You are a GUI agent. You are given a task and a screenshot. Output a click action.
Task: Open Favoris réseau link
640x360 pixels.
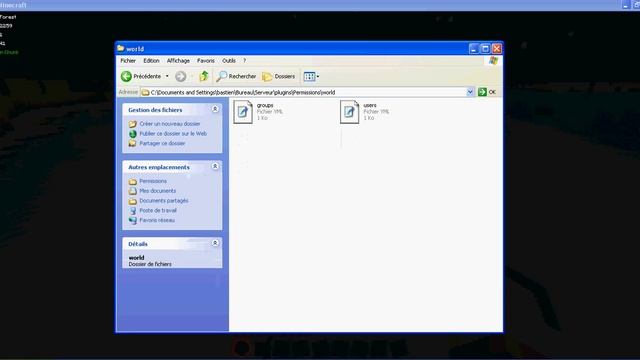coord(157,220)
